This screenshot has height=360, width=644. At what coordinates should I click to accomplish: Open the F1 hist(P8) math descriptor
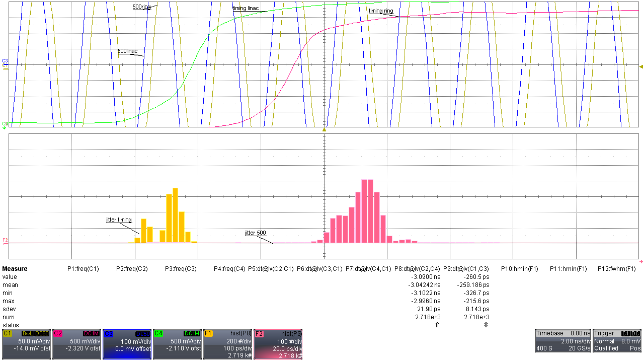tap(227, 344)
